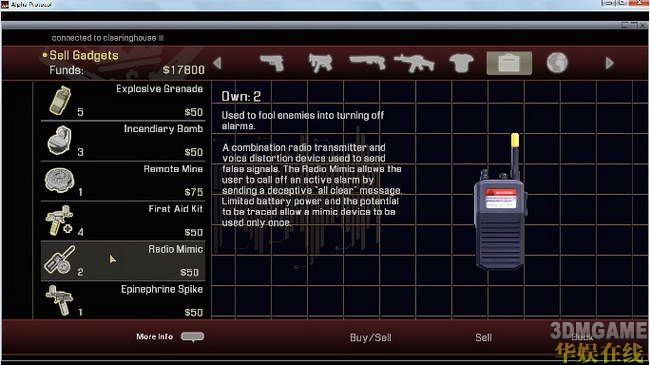
Task: Open the globe intel category
Action: click(x=557, y=63)
